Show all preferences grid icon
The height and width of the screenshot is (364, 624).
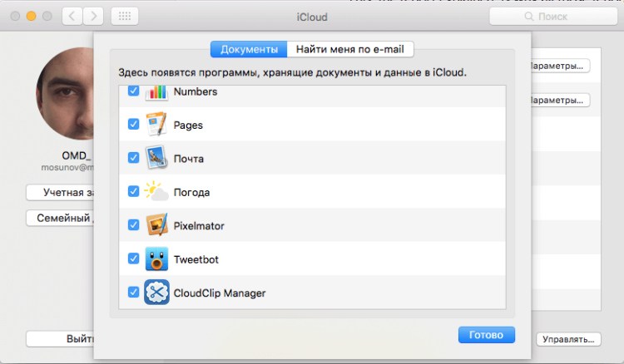pos(125,17)
